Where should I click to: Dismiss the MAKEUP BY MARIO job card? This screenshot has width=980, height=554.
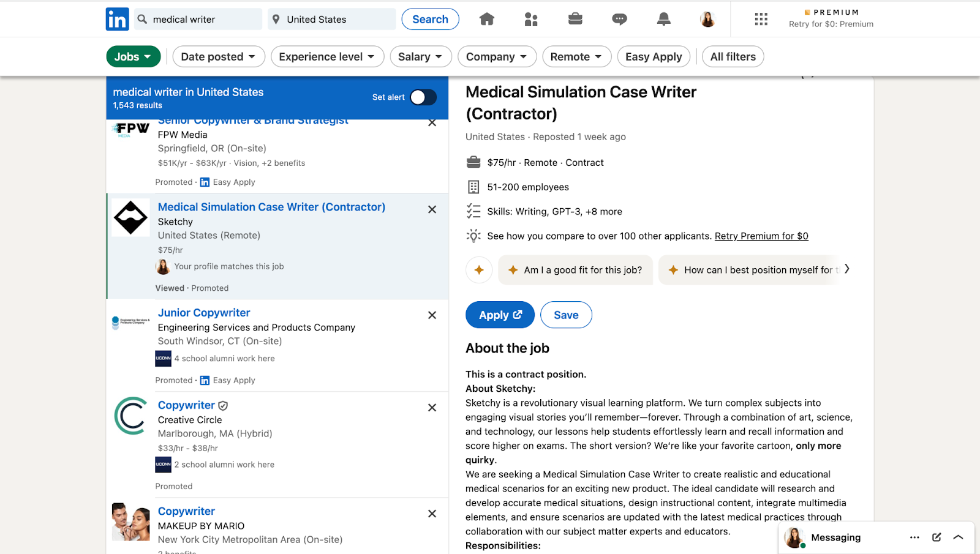pyautogui.click(x=432, y=514)
